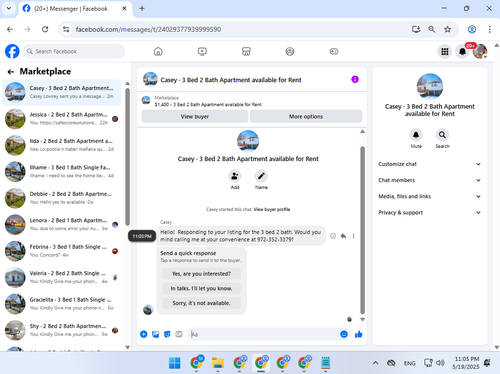The height and width of the screenshot is (374, 500).
Task: Open Febrina - 3 Bed 1 Bath conversation
Action: [x=62, y=251]
